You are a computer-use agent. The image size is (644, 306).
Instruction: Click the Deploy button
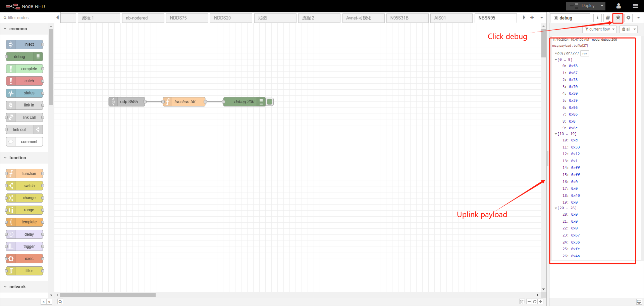583,6
